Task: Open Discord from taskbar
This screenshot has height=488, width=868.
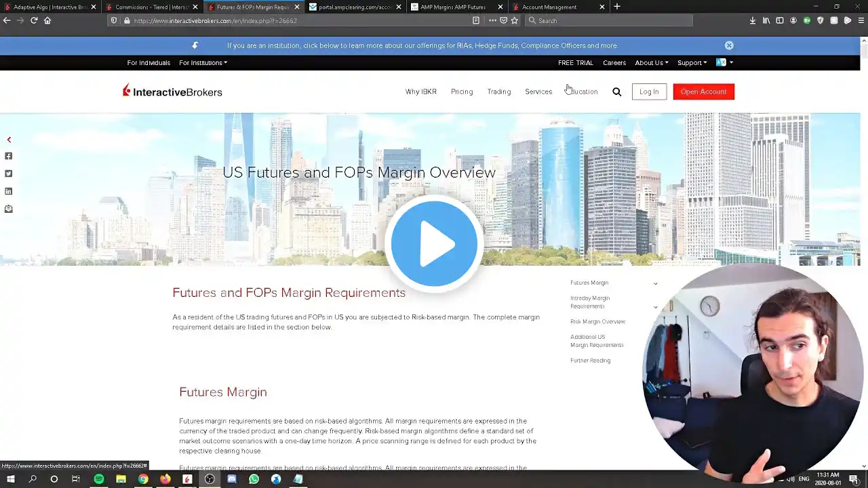Action: click(232, 479)
